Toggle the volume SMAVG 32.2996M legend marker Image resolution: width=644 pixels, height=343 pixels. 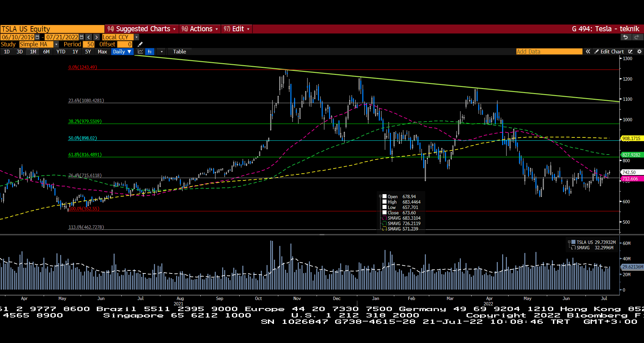573,248
